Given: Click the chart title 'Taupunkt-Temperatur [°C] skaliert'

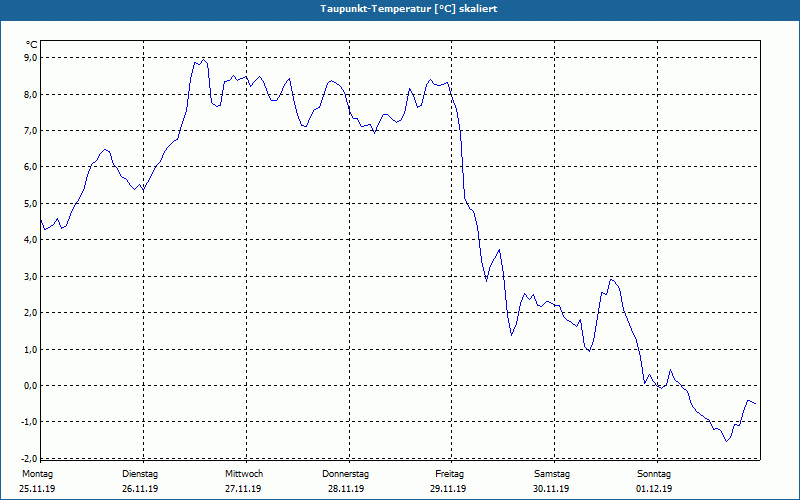Looking at the screenshot, I should point(409,9).
